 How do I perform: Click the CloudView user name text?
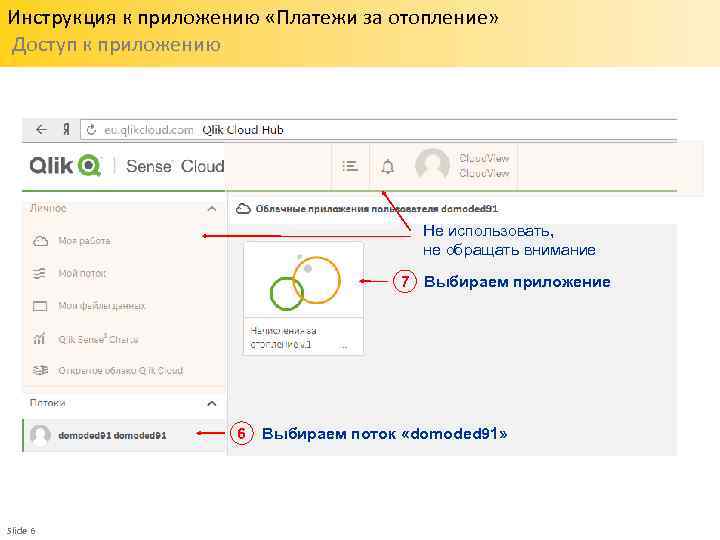click(x=484, y=165)
